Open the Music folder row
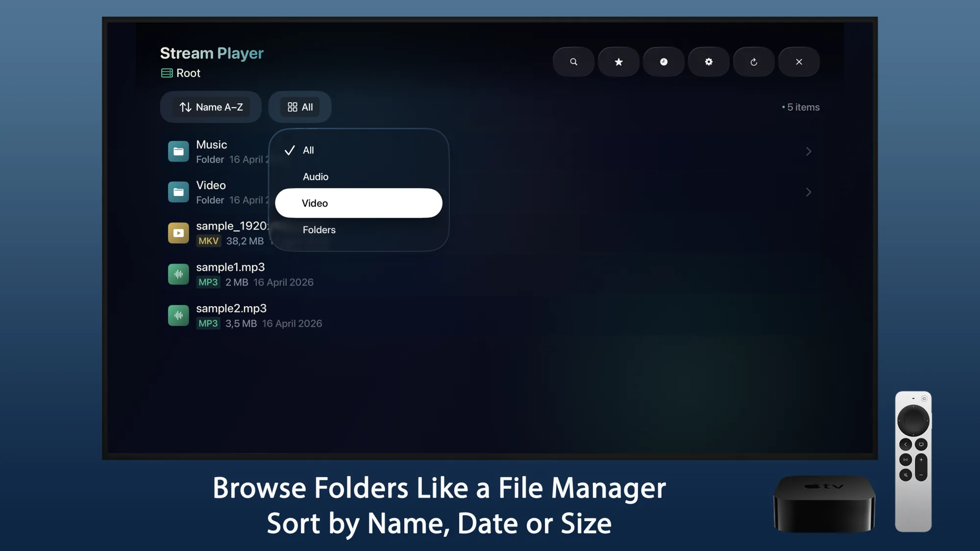The image size is (980, 551). click(490, 151)
